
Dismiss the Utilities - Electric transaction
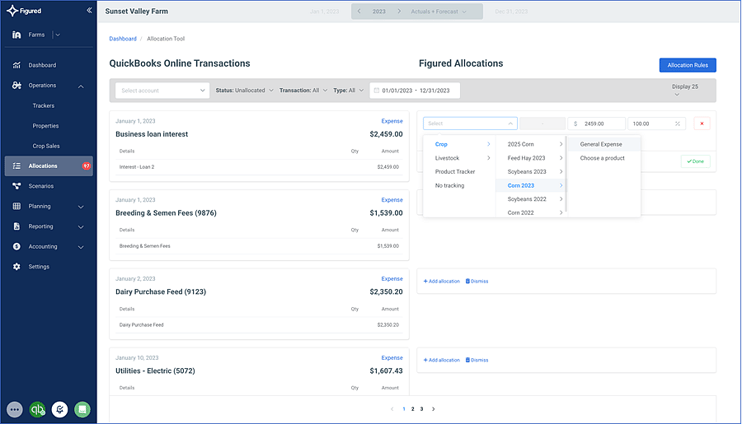point(477,360)
